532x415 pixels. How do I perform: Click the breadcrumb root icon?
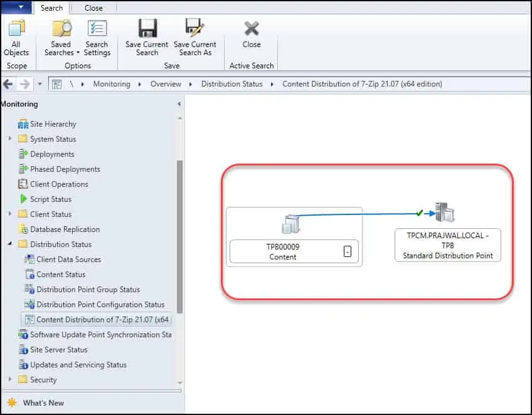pyautogui.click(x=56, y=84)
